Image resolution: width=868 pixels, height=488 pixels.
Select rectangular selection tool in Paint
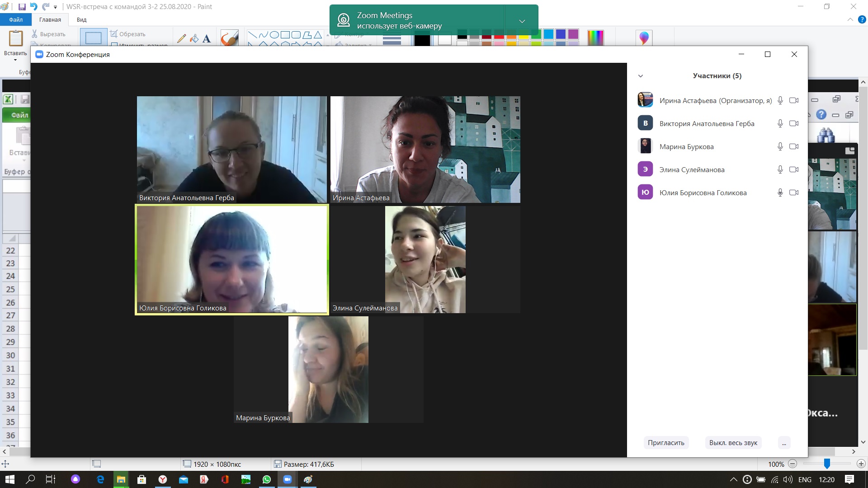93,37
